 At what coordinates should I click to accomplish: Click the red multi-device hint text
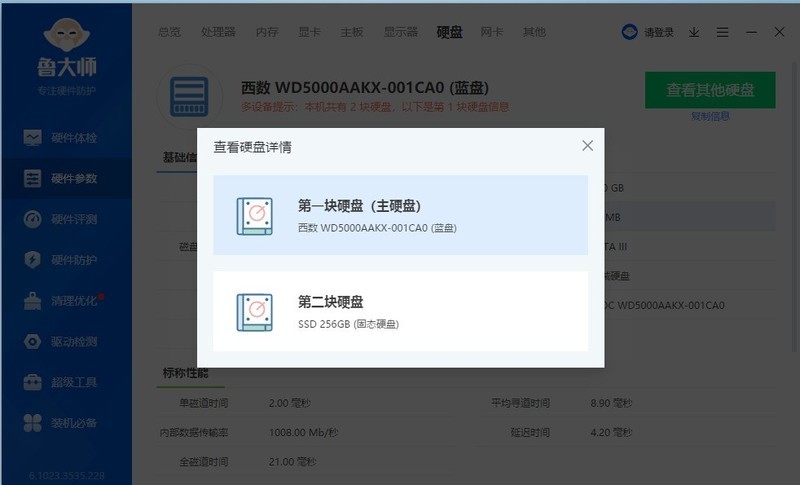(x=375, y=107)
